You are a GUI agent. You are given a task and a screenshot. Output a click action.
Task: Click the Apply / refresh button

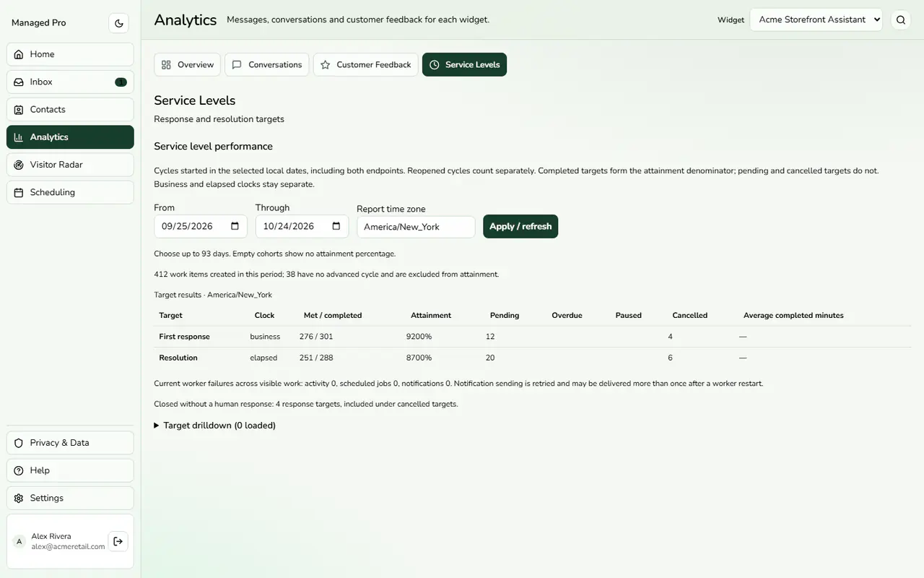[520, 227]
